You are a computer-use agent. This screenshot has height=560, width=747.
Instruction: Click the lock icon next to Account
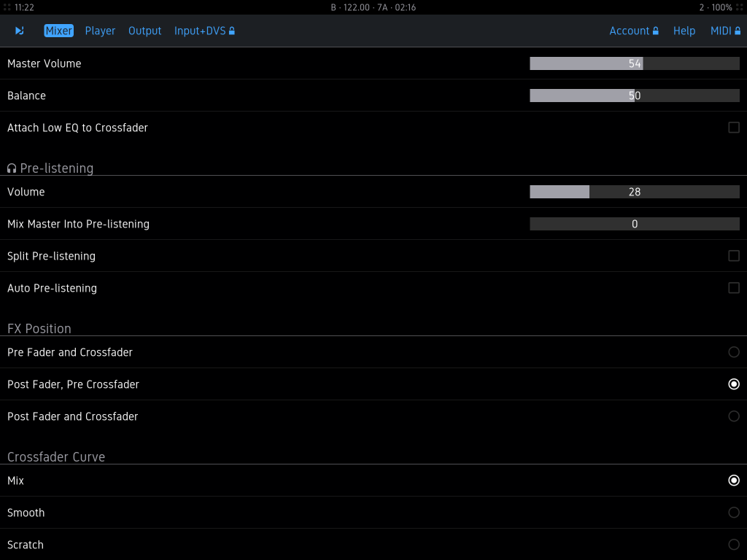[x=656, y=31]
